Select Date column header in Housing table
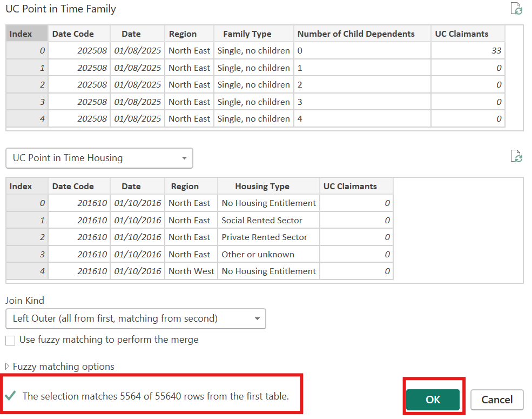 pyautogui.click(x=137, y=186)
